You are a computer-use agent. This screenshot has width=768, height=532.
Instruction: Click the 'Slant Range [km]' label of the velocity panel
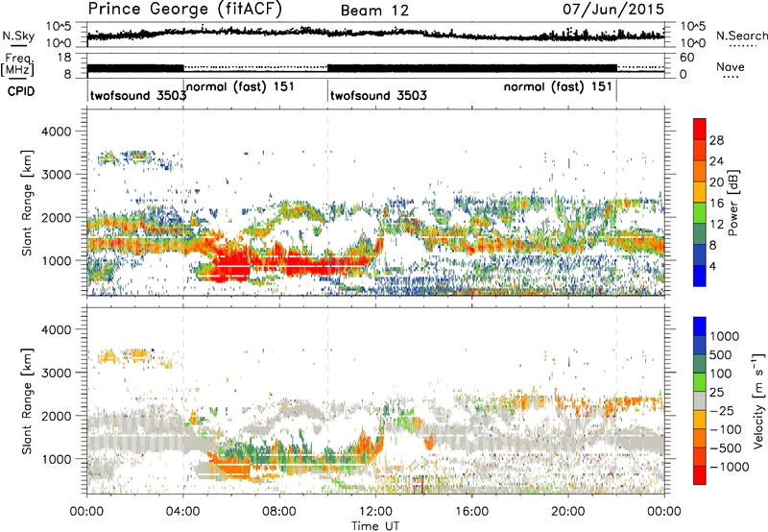point(27,400)
